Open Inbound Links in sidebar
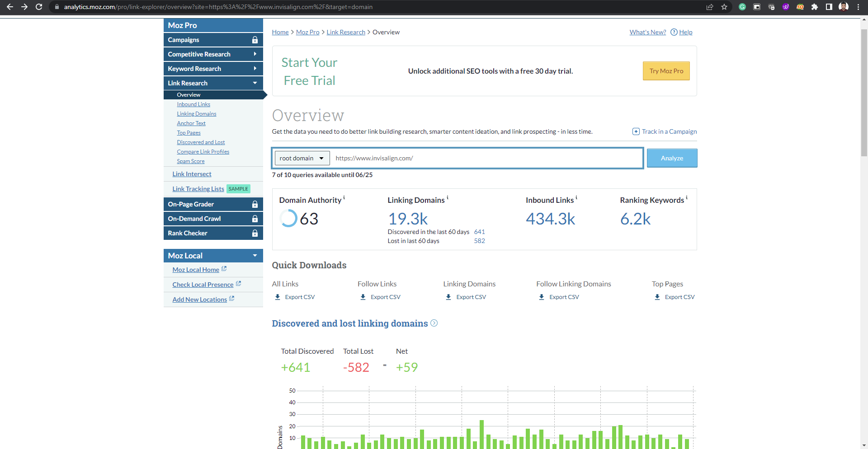 [x=193, y=104]
